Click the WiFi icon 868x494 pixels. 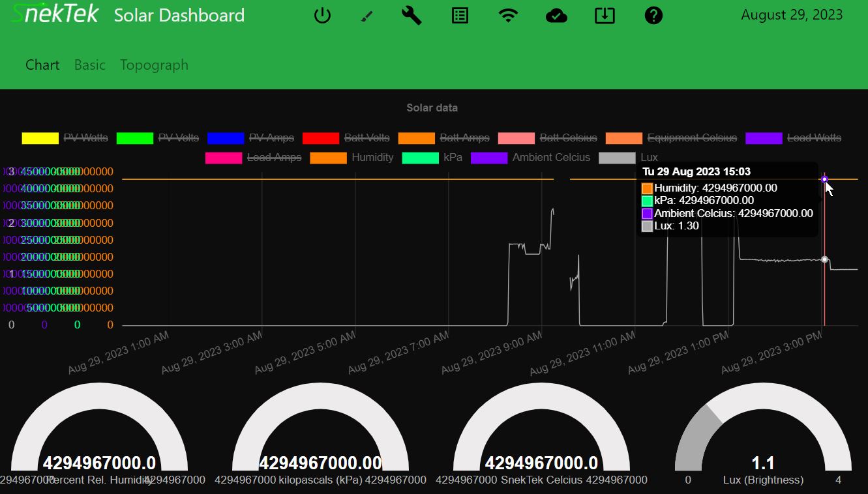click(x=508, y=16)
